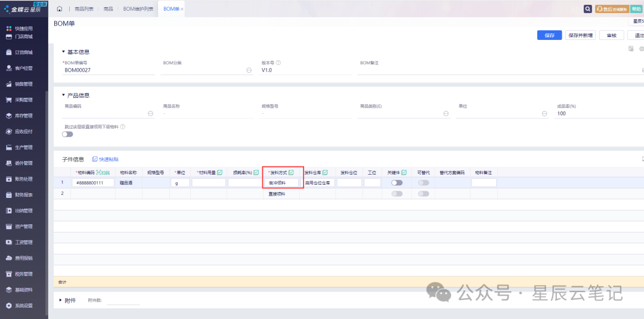
Task: Open 售后在线服务 headset support button
Action: pos(611,9)
